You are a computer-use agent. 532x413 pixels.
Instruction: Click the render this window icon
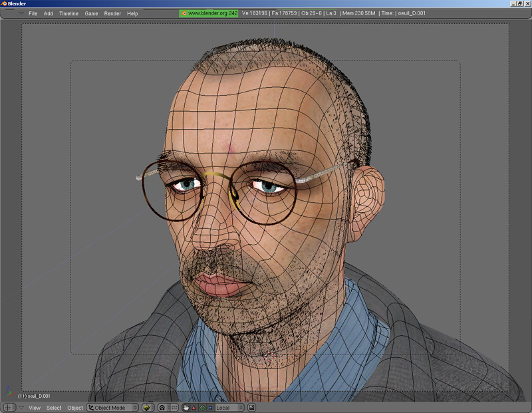252,408
